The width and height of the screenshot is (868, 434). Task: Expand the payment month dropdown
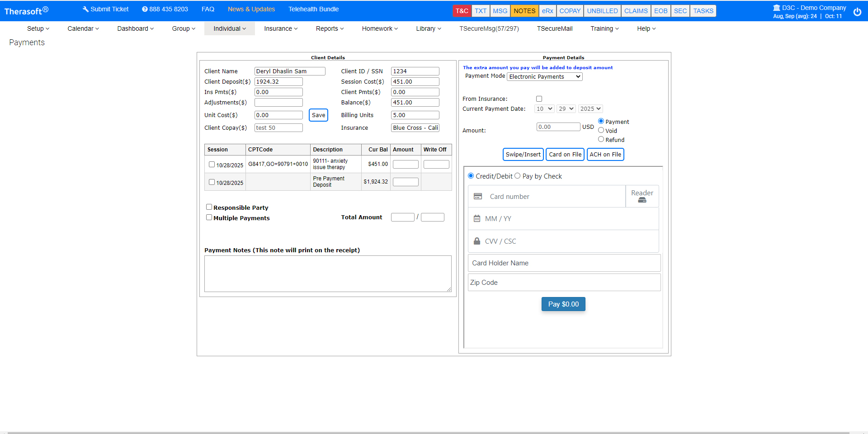(544, 109)
